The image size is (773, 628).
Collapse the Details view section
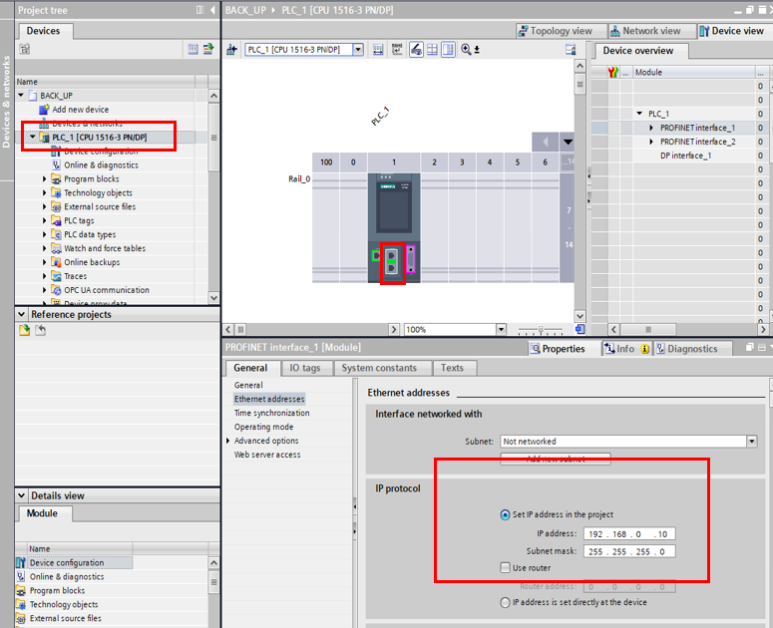[21, 495]
